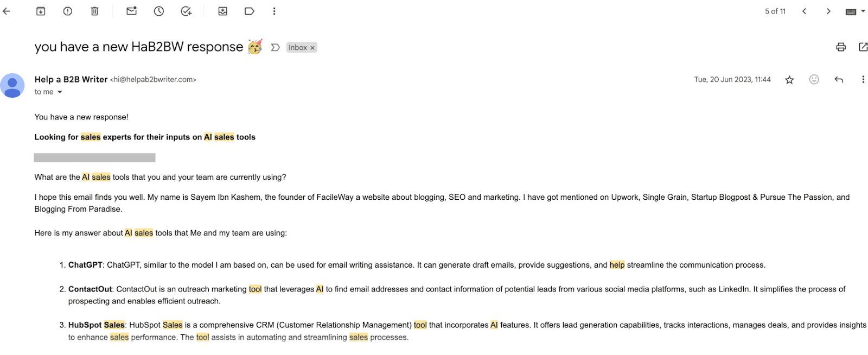
Task: Go back to the inbox
Action: click(x=7, y=11)
